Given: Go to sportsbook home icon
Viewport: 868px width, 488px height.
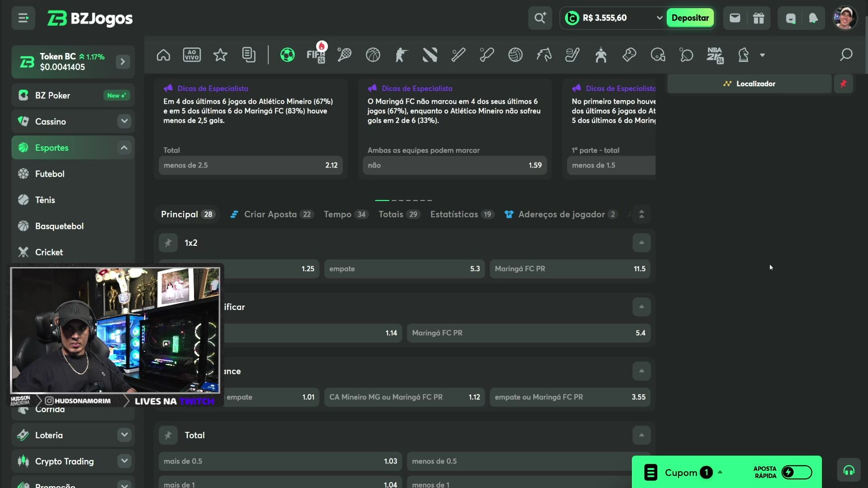Looking at the screenshot, I should click(163, 55).
